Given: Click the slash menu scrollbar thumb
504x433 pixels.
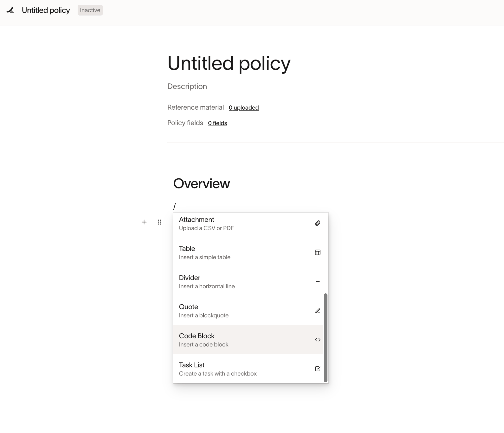Looking at the screenshot, I should [326, 337].
